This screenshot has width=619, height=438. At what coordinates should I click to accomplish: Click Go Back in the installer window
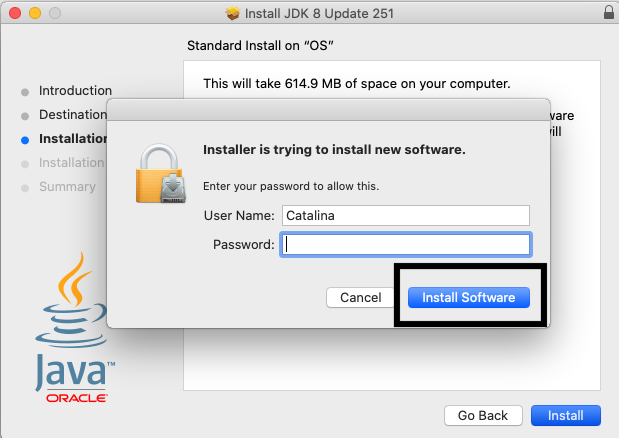click(x=483, y=416)
